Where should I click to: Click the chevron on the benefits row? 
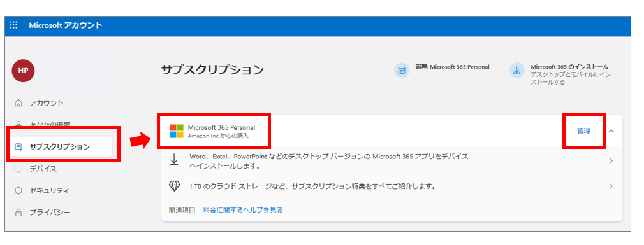pyautogui.click(x=611, y=186)
